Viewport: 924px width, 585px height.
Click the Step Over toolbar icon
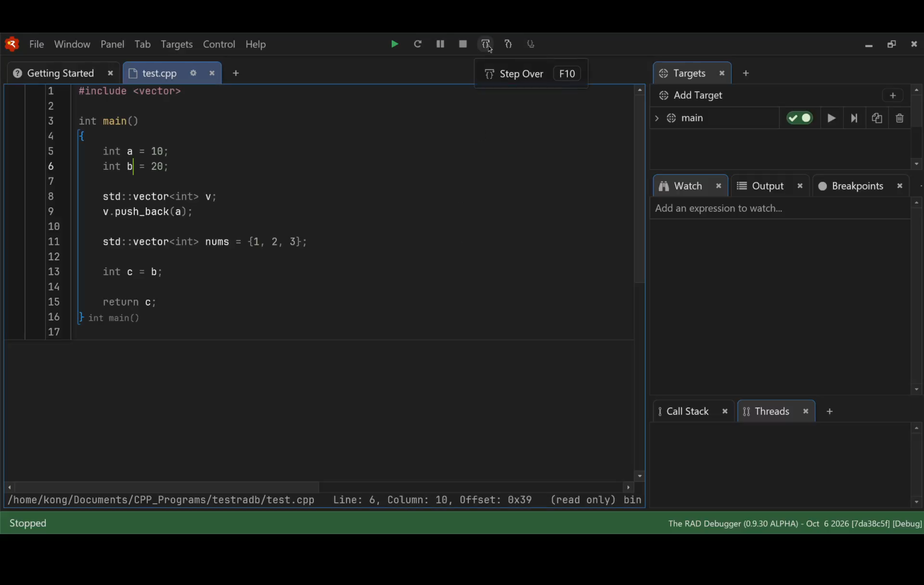point(485,44)
